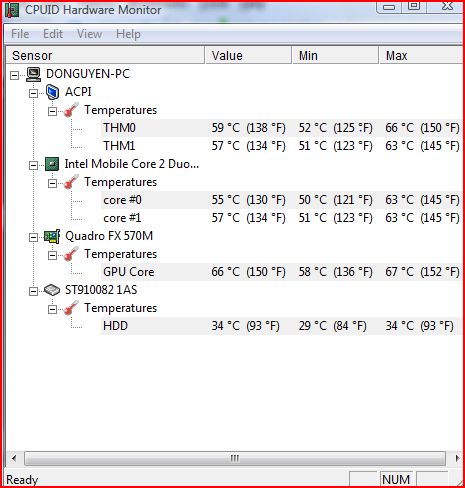Open the View menu
Image resolution: width=465 pixels, height=488 pixels.
89,34
